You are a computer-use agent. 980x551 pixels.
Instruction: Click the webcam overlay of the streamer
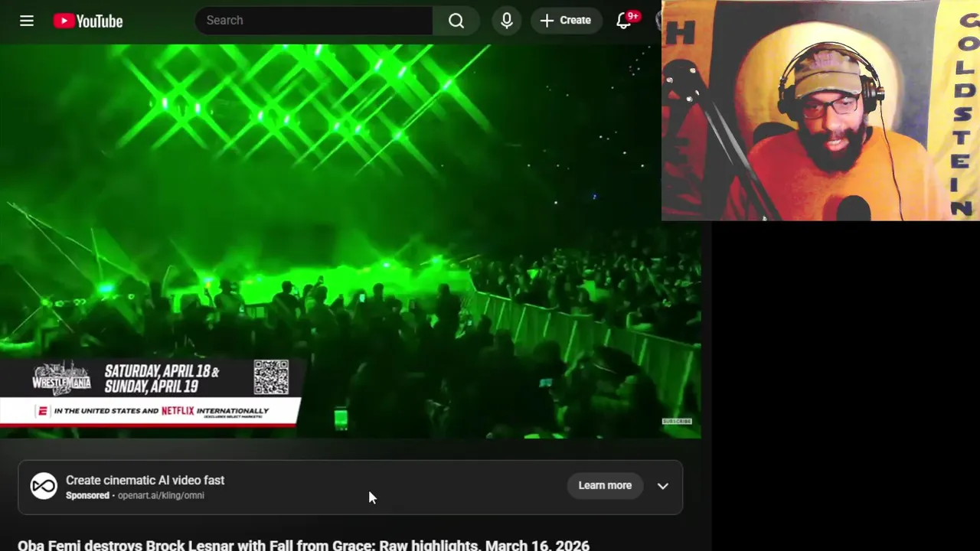coord(821,110)
